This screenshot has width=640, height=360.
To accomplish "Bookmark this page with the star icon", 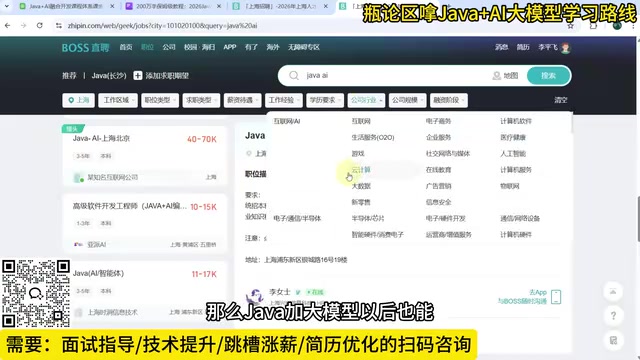I will 570,26.
